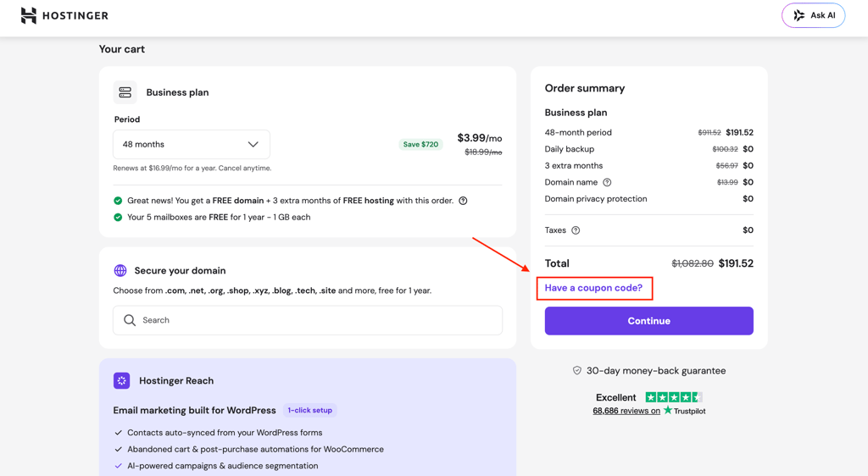
Task: Click the period dropdown chevron arrow
Action: [x=253, y=144]
